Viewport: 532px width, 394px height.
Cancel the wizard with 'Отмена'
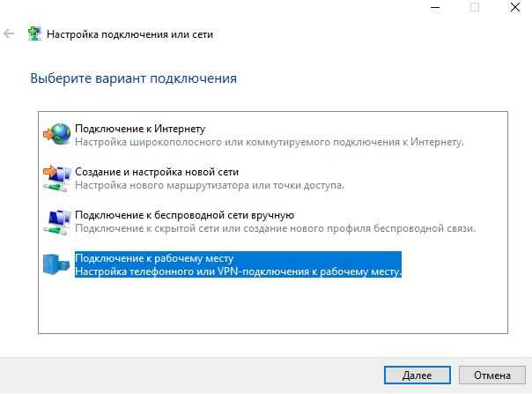tap(492, 375)
